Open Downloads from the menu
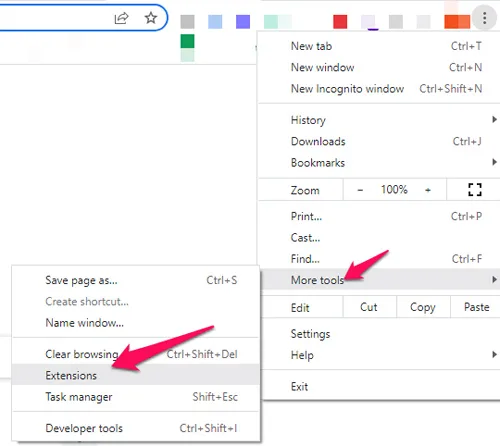The image size is (500, 446). pyautogui.click(x=379, y=141)
